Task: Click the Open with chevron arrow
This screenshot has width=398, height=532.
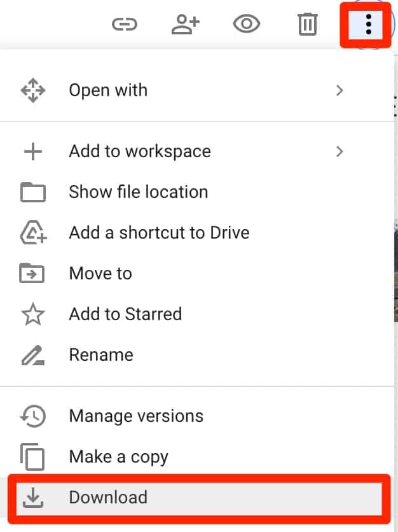Action: pyautogui.click(x=340, y=90)
